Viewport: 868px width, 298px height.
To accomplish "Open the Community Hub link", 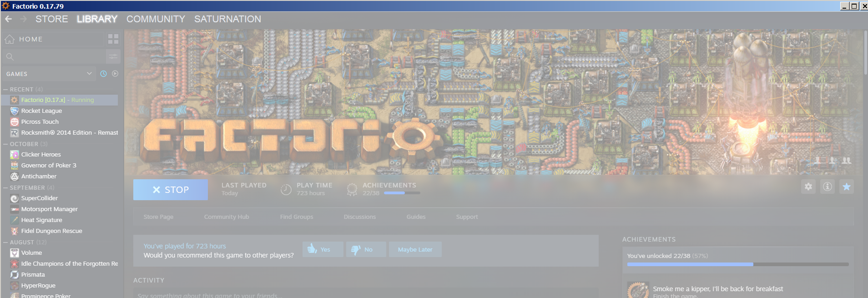I will [x=227, y=217].
